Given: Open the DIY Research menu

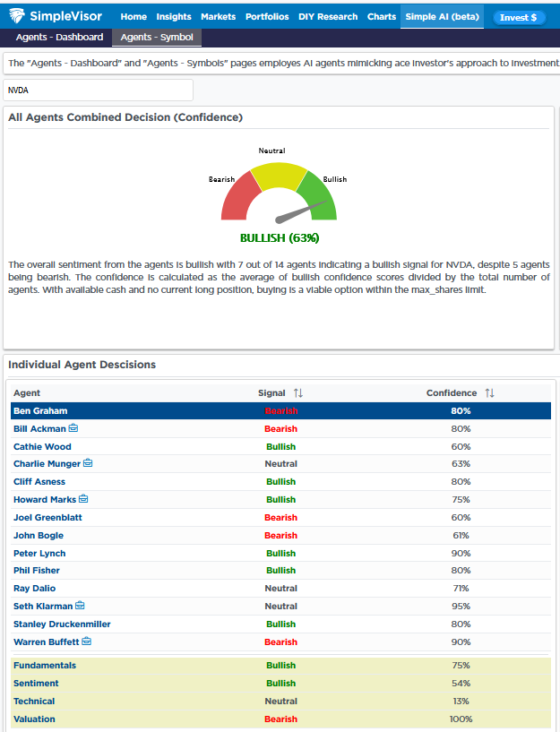Looking at the screenshot, I should tap(328, 16).
